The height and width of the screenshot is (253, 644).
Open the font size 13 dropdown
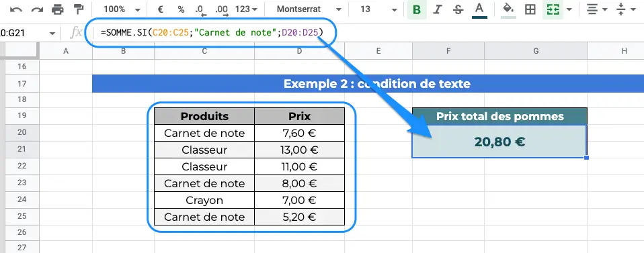[378, 9]
